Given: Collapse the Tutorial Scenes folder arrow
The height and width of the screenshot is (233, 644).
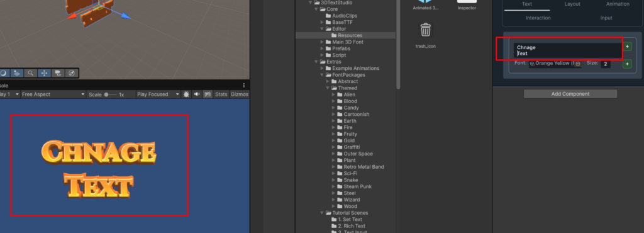Looking at the screenshot, I should coord(323,213).
